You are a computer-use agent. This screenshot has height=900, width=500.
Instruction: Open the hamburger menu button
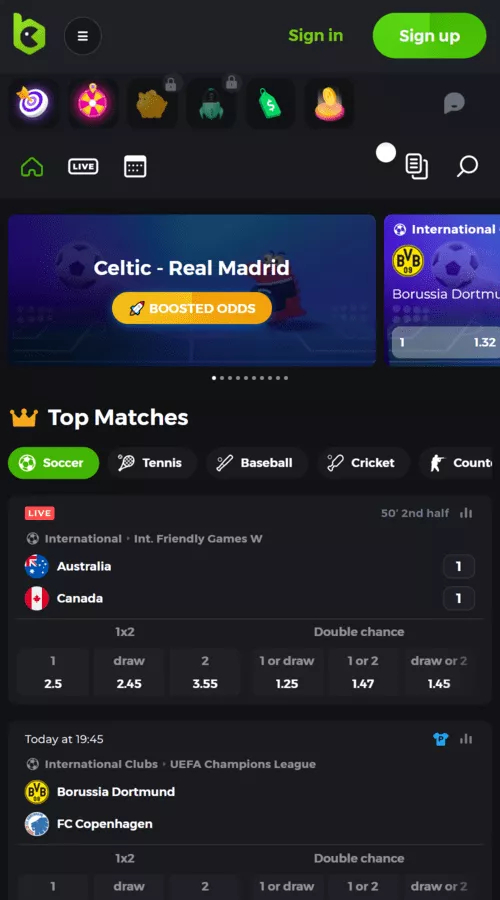[83, 36]
